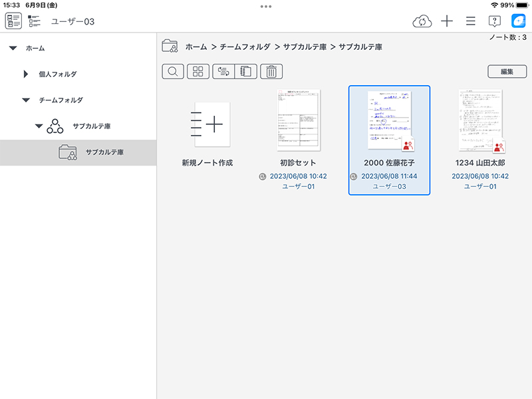This screenshot has height=399, width=532.
Task: Tap the cloud sync icon
Action: 422,21
